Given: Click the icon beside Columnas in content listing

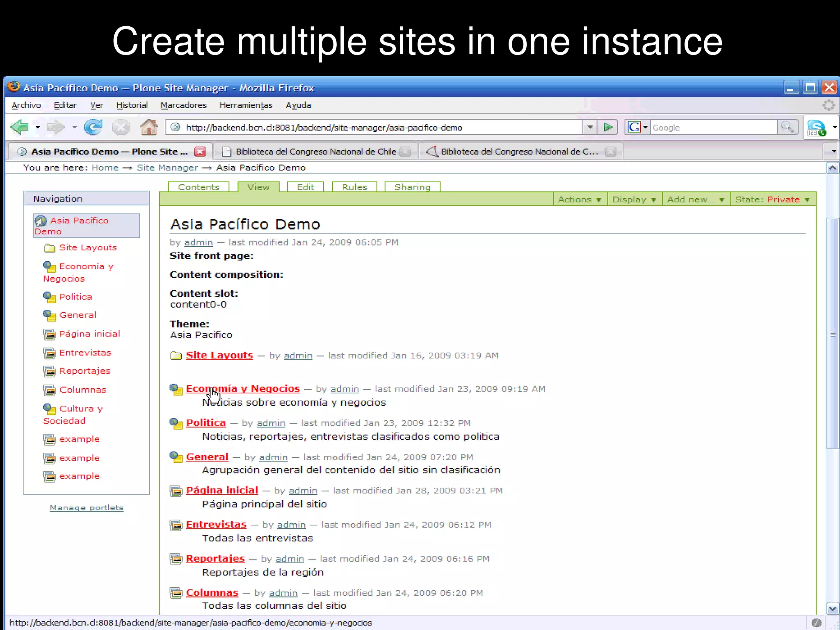Looking at the screenshot, I should pos(176,593).
